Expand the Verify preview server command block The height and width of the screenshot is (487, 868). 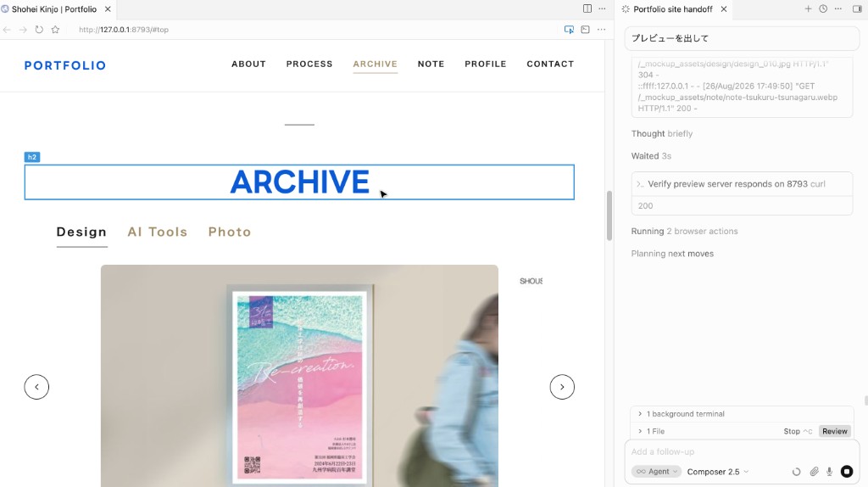[742, 184]
